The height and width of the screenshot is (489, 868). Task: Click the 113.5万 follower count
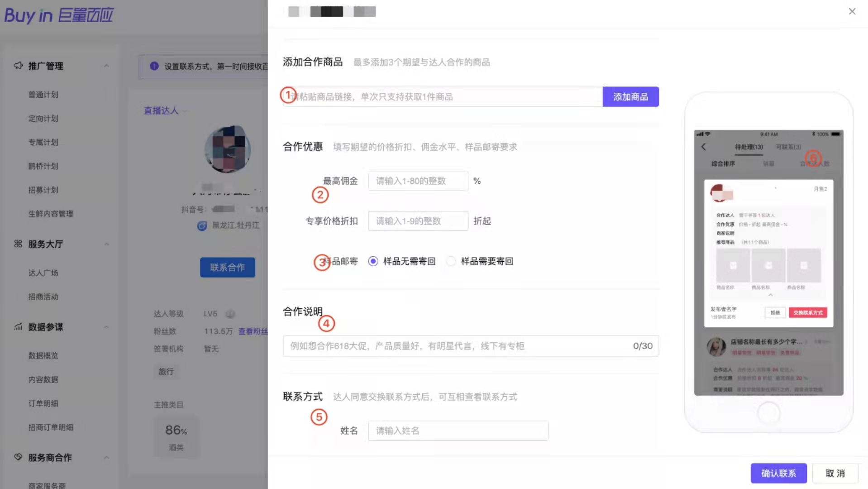point(218,331)
